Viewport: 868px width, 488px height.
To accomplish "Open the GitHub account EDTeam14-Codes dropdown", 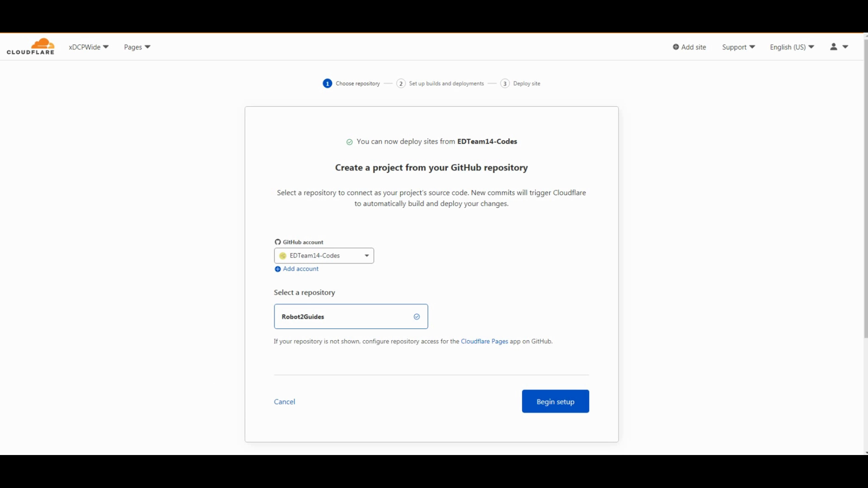I will point(324,256).
